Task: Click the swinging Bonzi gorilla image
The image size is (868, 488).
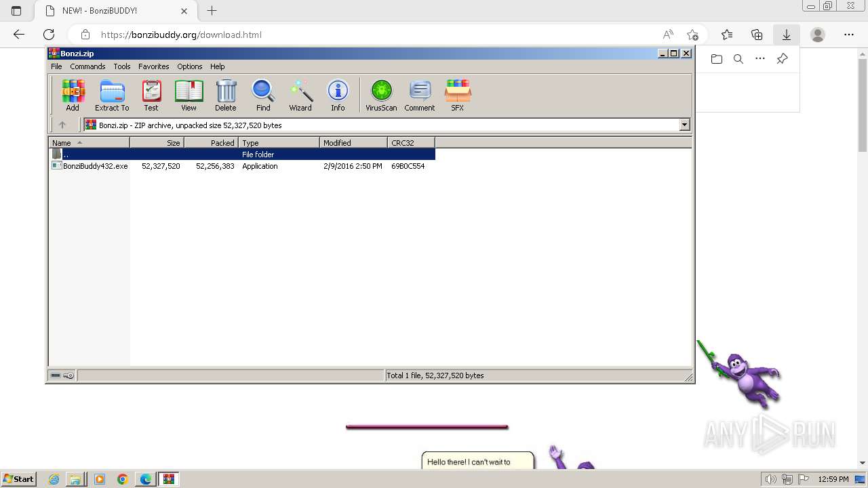Action: [x=739, y=374]
